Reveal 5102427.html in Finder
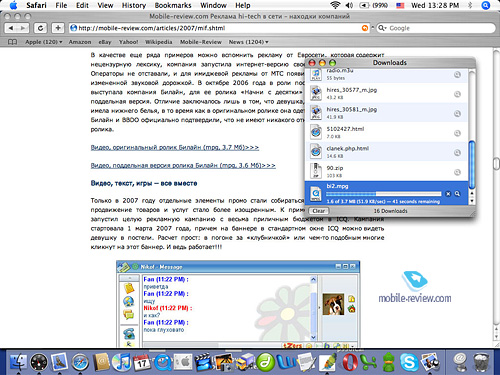Screen dimensions: 500x375 457,133
